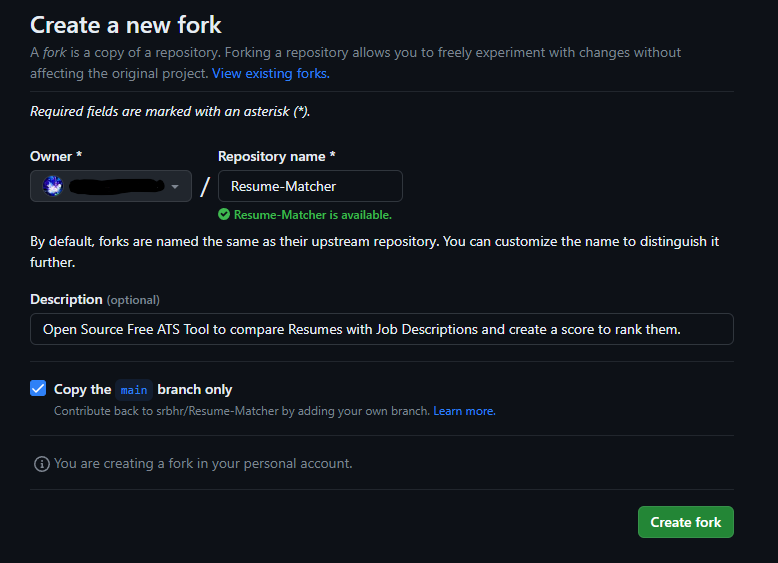Click the "Description (optional)" field label

95,299
